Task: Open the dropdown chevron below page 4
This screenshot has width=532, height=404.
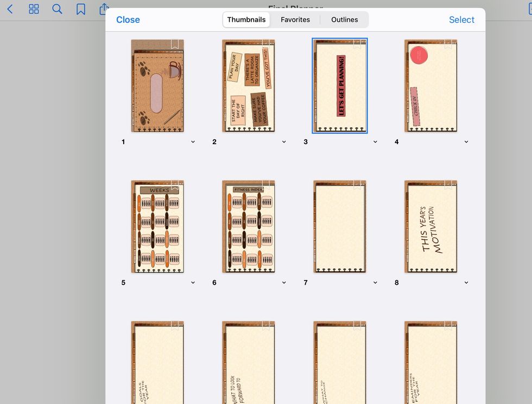Action: click(466, 142)
